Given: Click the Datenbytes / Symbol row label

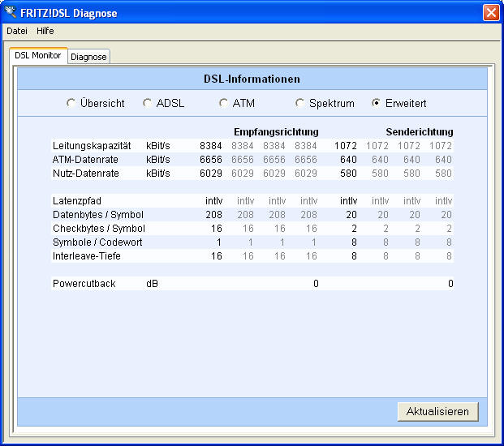Looking at the screenshot, I should pos(98,215).
